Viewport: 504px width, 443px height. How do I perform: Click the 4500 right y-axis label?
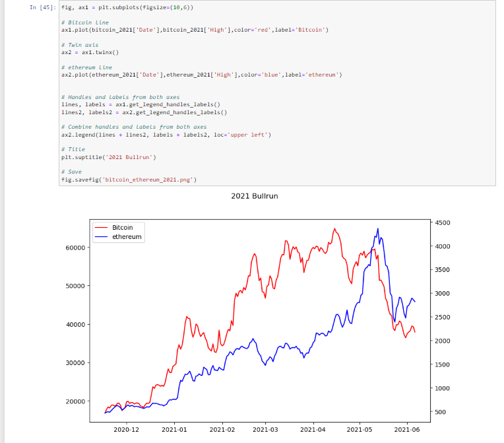(443, 222)
